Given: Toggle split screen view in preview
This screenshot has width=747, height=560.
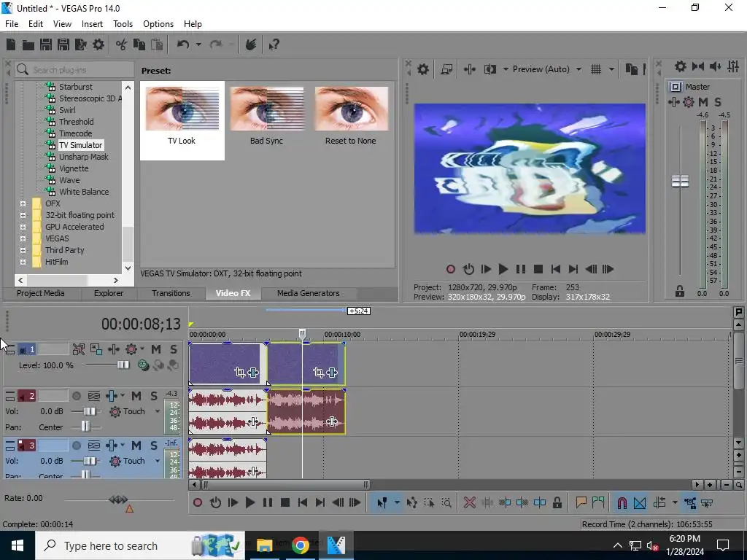Looking at the screenshot, I should (489, 69).
